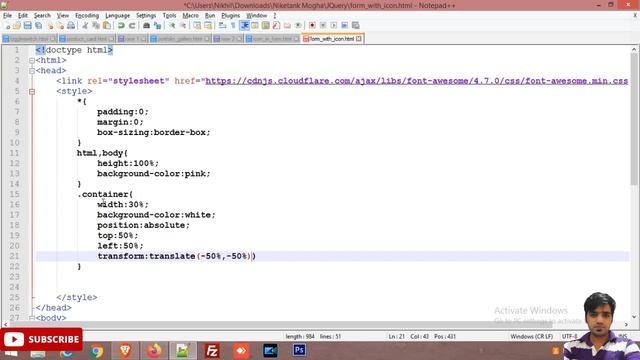Image resolution: width=640 pixels, height=360 pixels.
Task: Paste using the clipboard toolbar icon
Action: click(x=107, y=26)
